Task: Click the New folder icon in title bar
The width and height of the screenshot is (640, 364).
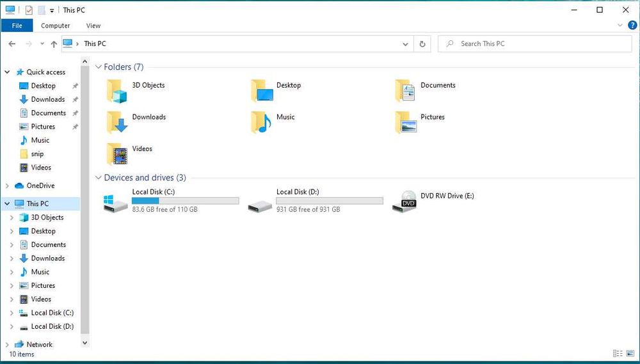Action: pyautogui.click(x=41, y=10)
